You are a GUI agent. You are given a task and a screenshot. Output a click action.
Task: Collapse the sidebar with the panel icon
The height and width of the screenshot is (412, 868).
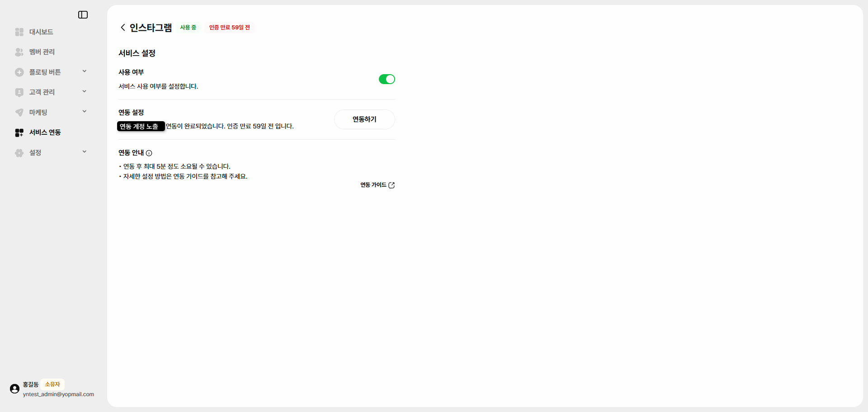tap(83, 15)
